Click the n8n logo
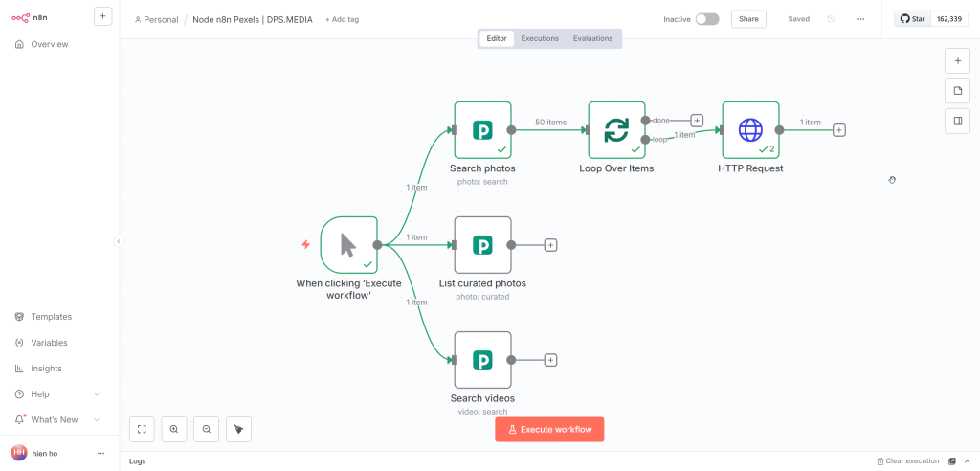This screenshot has height=471, width=980. click(30, 17)
